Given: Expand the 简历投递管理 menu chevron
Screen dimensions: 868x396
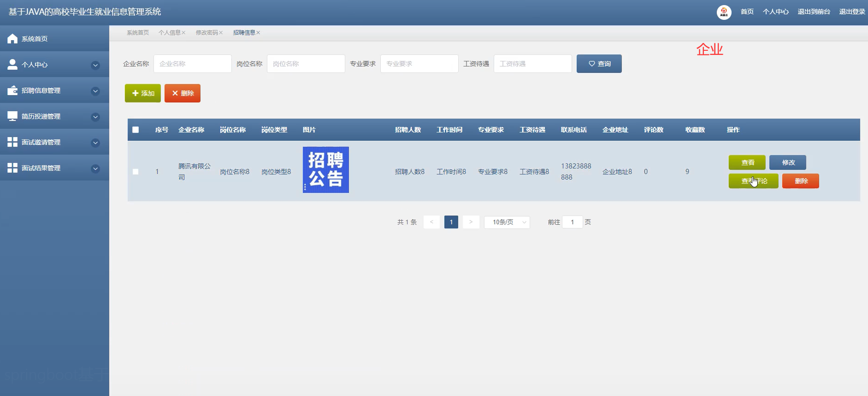Looking at the screenshot, I should pyautogui.click(x=95, y=117).
